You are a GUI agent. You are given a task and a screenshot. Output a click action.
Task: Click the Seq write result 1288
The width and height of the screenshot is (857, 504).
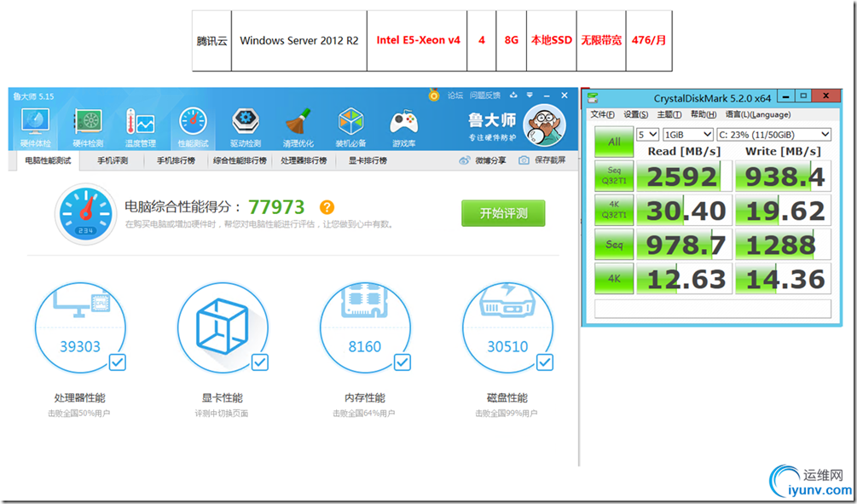pos(783,245)
